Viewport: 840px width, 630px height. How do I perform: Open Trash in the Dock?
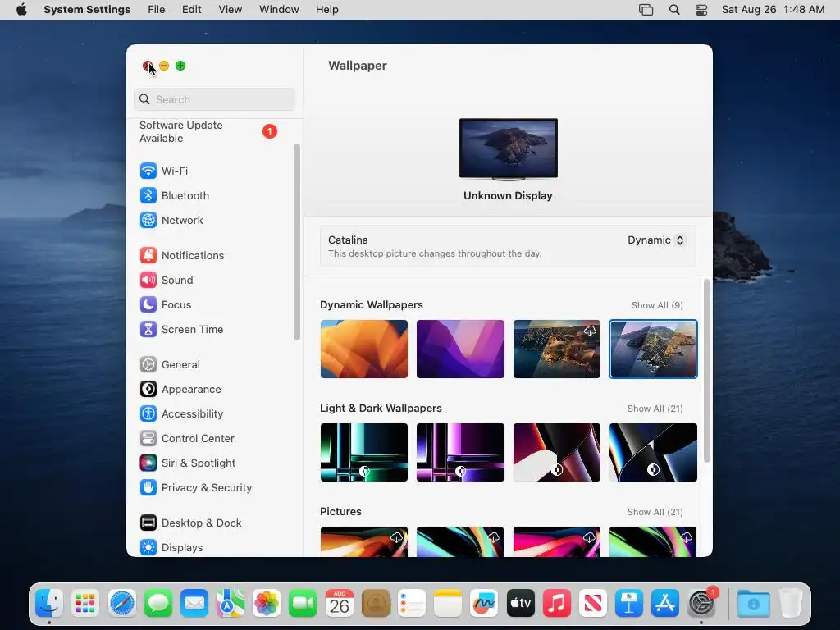[x=791, y=604]
